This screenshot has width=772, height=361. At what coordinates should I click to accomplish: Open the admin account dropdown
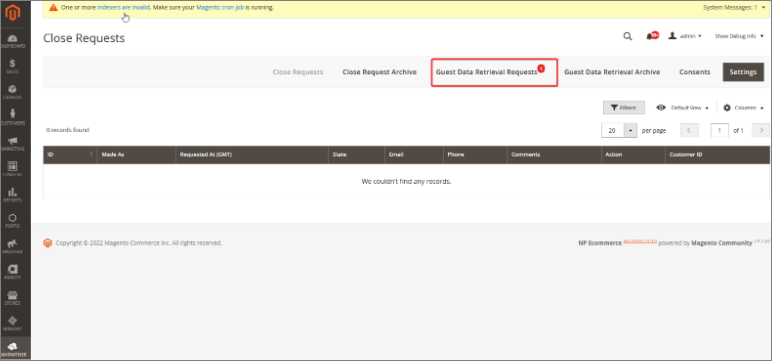pyautogui.click(x=685, y=36)
